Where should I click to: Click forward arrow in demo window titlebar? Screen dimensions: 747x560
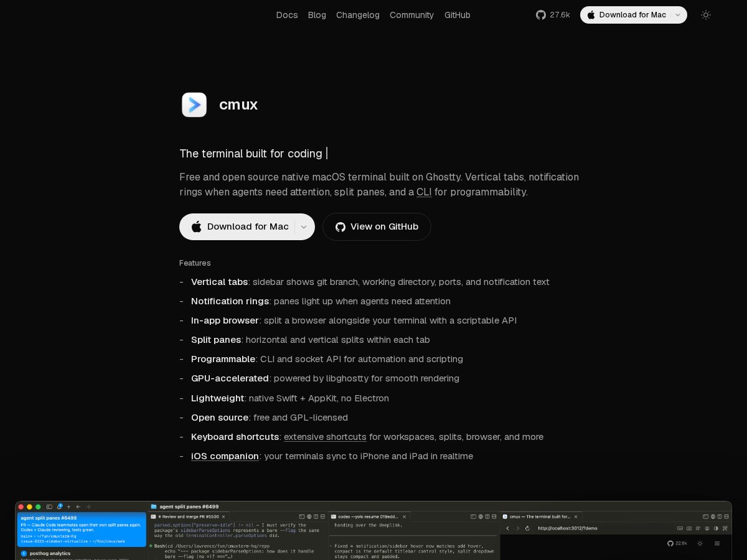[88, 506]
